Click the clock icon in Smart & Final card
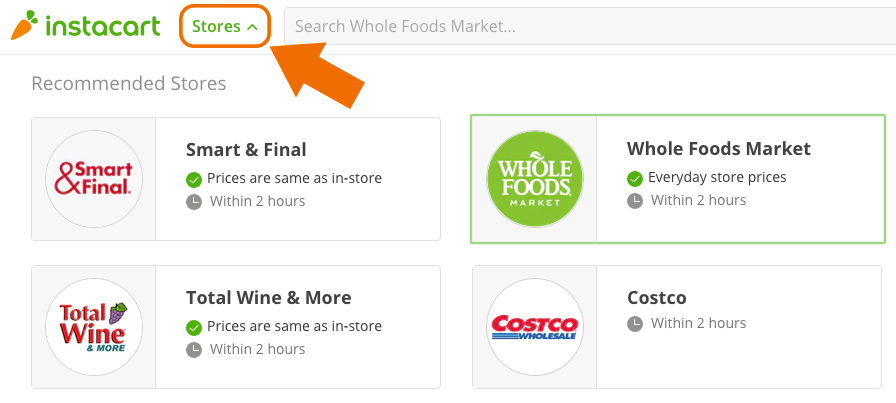The height and width of the screenshot is (403, 896). pos(194,202)
